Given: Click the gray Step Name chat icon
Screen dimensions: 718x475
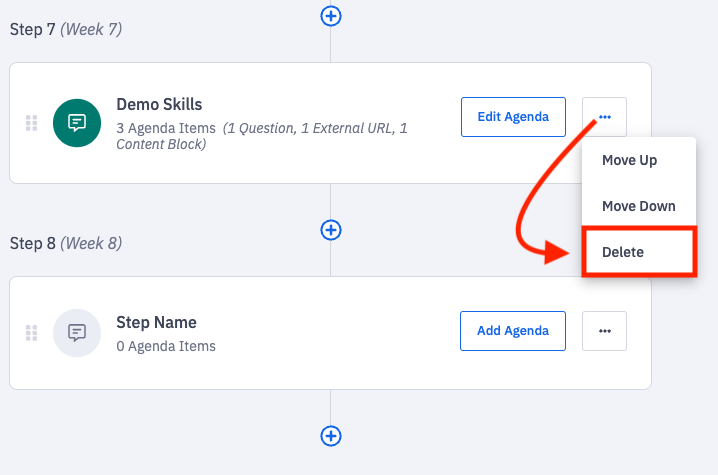Looking at the screenshot, I should tap(76, 332).
